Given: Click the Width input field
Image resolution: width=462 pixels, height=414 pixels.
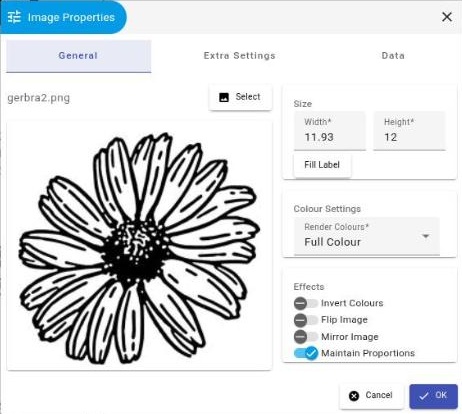Looking at the screenshot, I should click(330, 131).
